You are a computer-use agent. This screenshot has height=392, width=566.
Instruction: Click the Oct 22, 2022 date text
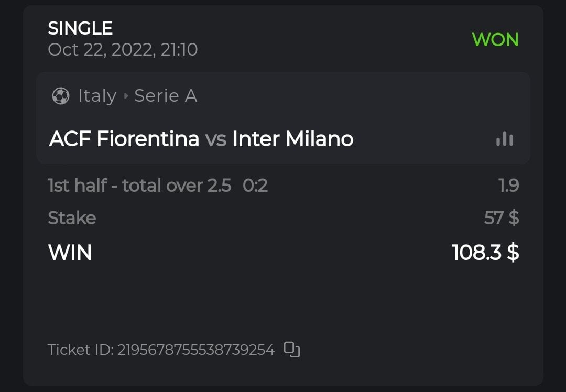click(122, 49)
